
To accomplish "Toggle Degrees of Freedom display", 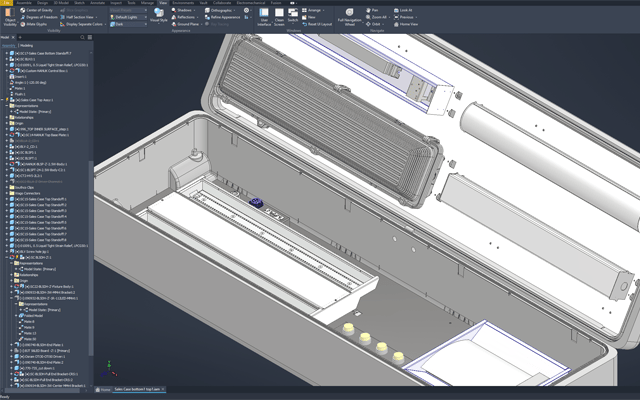I will (x=39, y=17).
